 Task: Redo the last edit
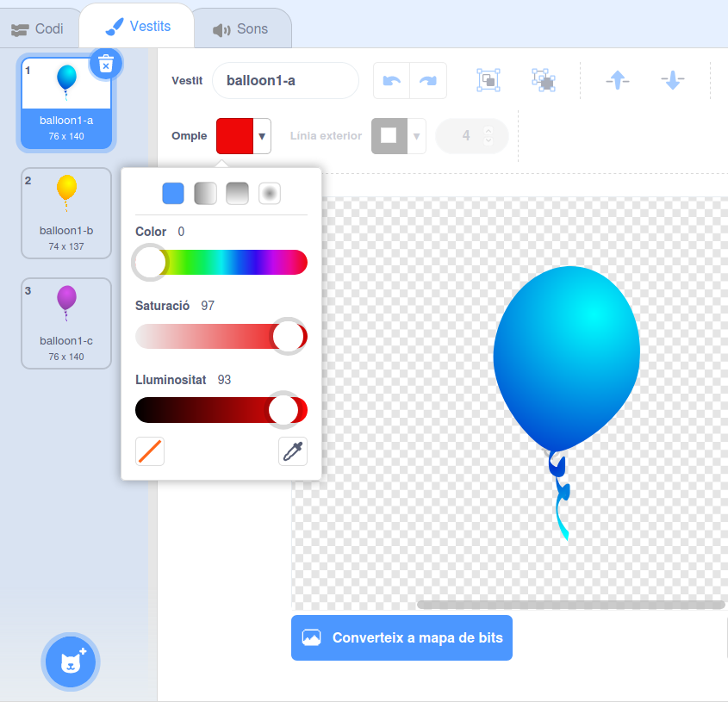click(x=428, y=81)
